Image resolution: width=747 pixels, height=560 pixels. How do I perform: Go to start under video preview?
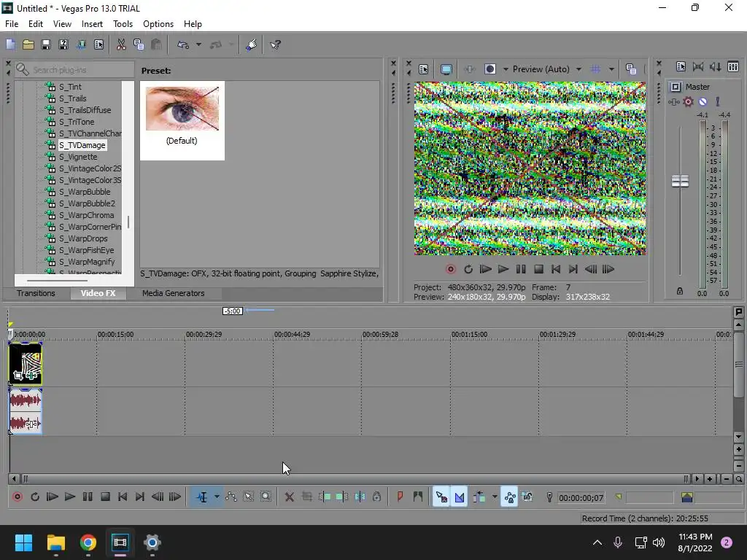pos(555,269)
